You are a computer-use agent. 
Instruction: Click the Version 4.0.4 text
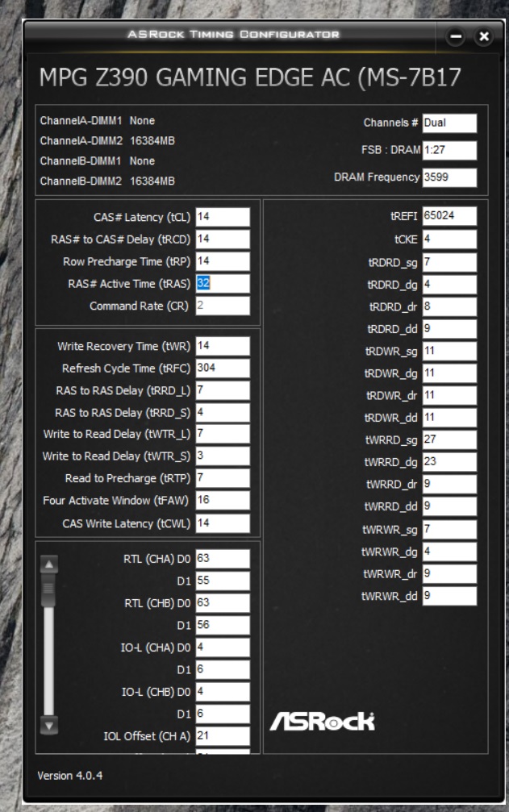click(x=70, y=776)
